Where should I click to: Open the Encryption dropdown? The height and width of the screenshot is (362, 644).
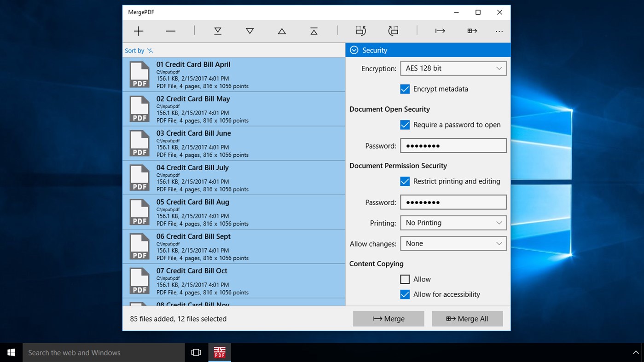(453, 68)
